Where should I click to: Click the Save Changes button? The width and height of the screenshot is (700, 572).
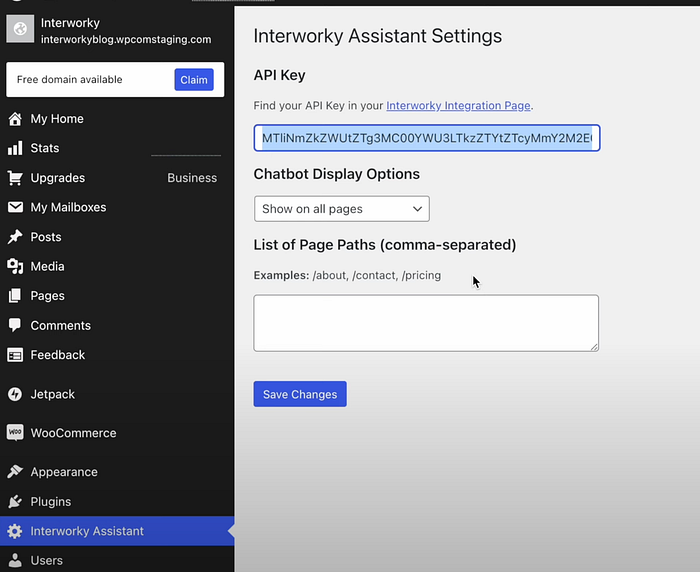point(300,394)
